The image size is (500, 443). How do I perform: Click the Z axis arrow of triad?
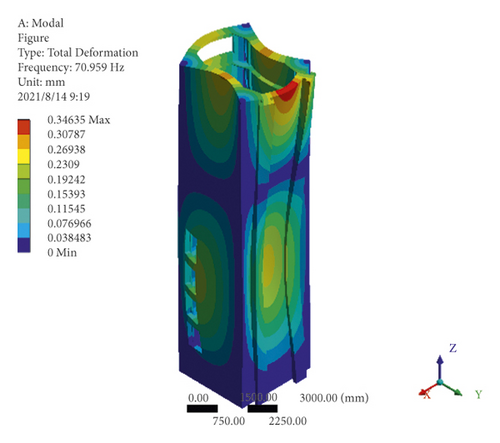point(440,367)
